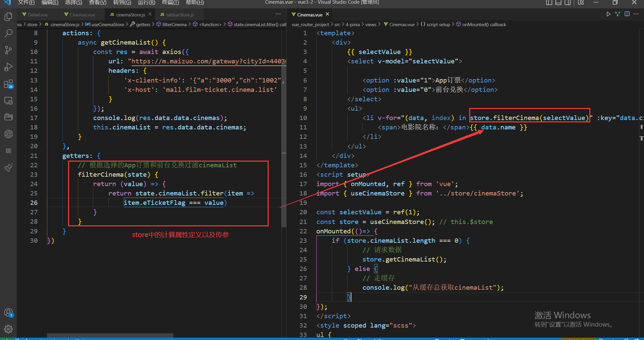The width and height of the screenshot is (644, 340).
Task: Place cursor on filterCinema(state) in left editor
Action: point(114,175)
